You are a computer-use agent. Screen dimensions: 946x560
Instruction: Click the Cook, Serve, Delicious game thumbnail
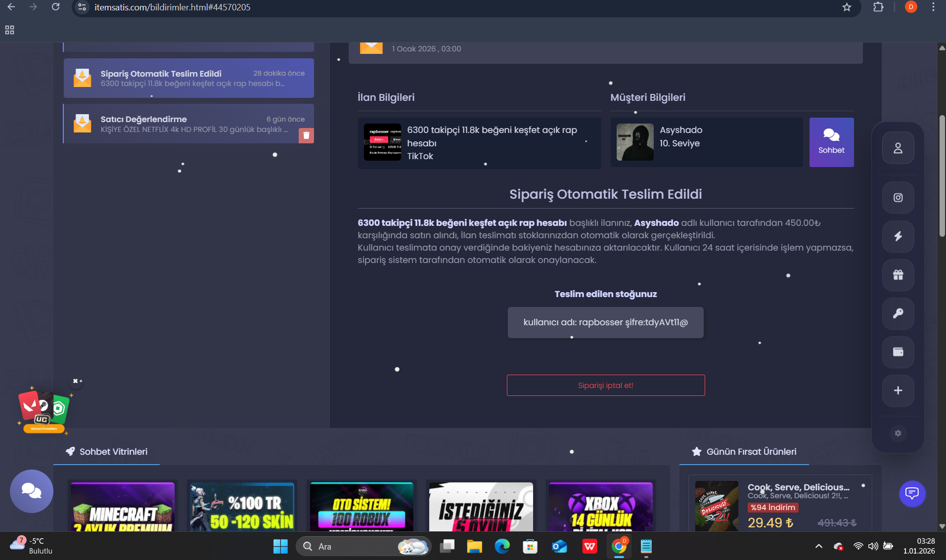pyautogui.click(x=717, y=506)
